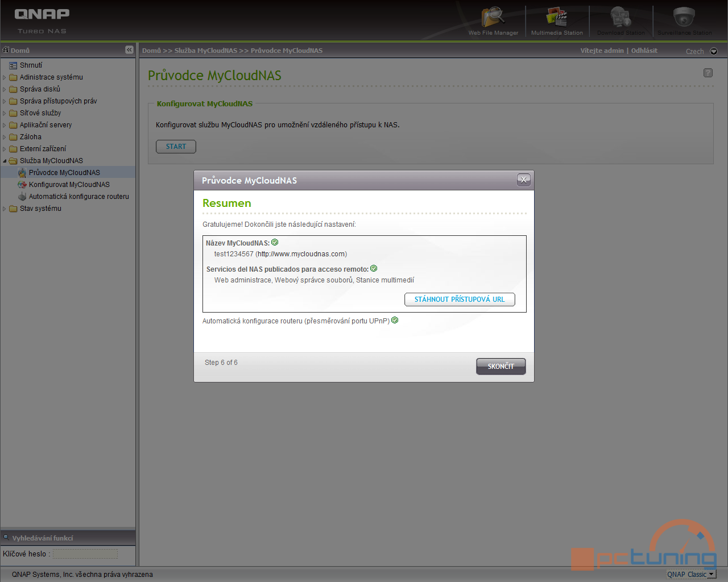The image size is (728, 582).
Task: Expand Síťové služby tree node
Action: tap(5, 113)
